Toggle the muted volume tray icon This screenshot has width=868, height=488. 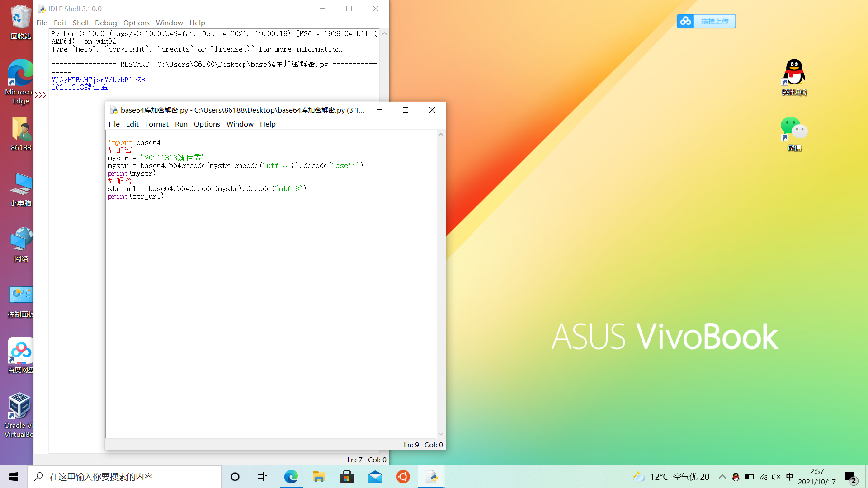tap(776, 477)
